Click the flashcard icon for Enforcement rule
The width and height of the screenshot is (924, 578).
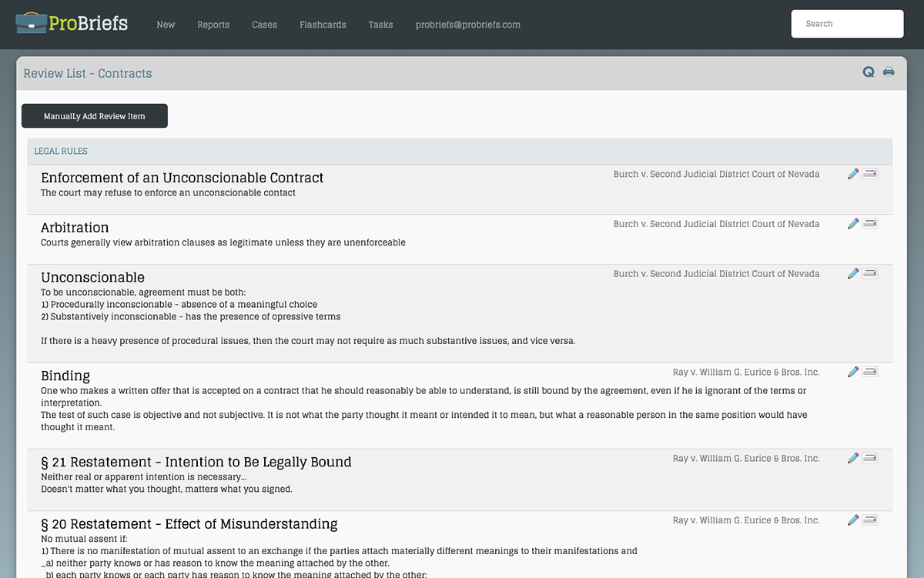[870, 173]
